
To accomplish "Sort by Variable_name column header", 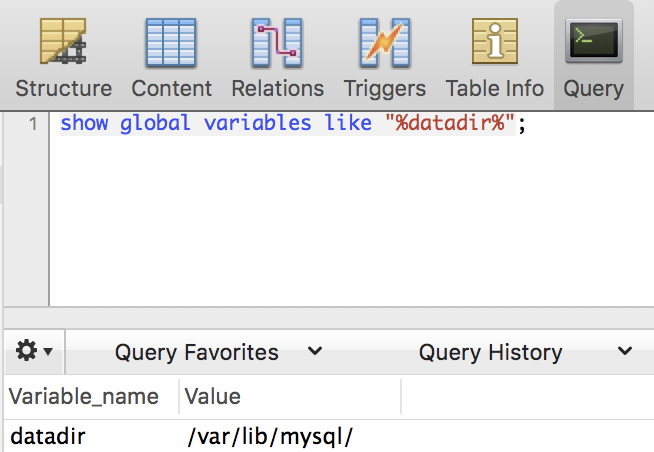I will pos(84,396).
